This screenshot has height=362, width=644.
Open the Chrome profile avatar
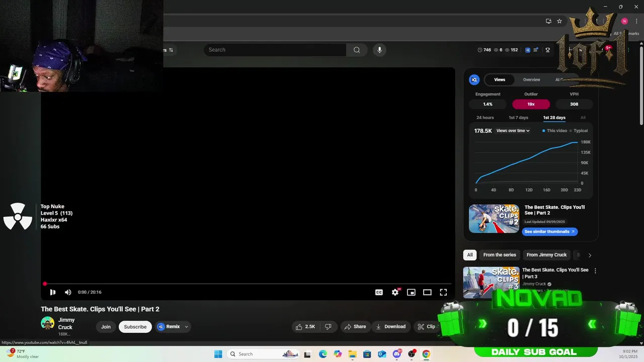(624, 21)
